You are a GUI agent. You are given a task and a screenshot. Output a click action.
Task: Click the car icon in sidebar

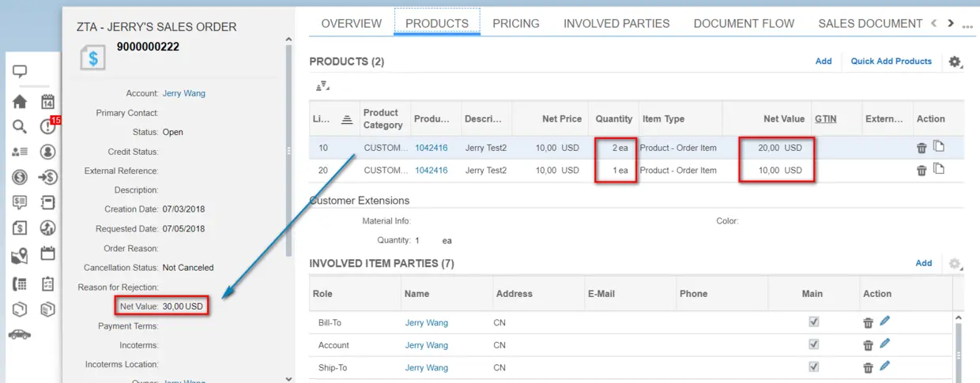(x=20, y=334)
